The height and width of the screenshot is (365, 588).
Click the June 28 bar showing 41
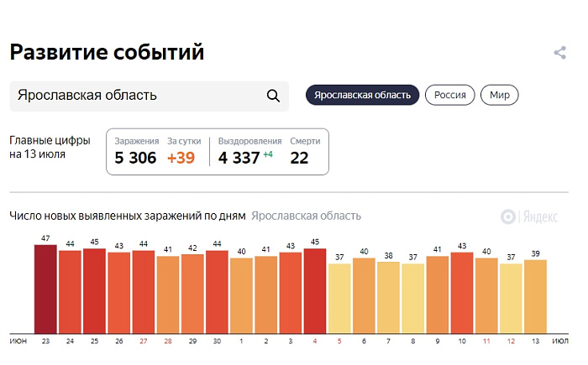(168, 295)
